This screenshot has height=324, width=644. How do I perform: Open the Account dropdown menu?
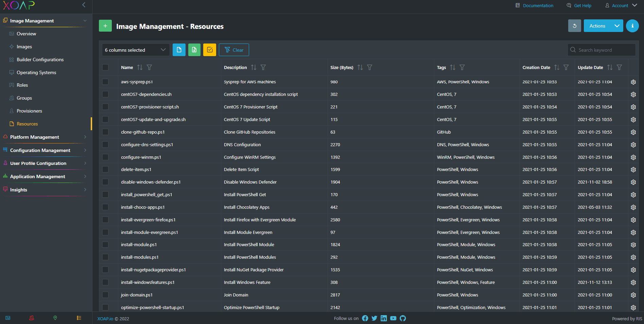coord(621,5)
